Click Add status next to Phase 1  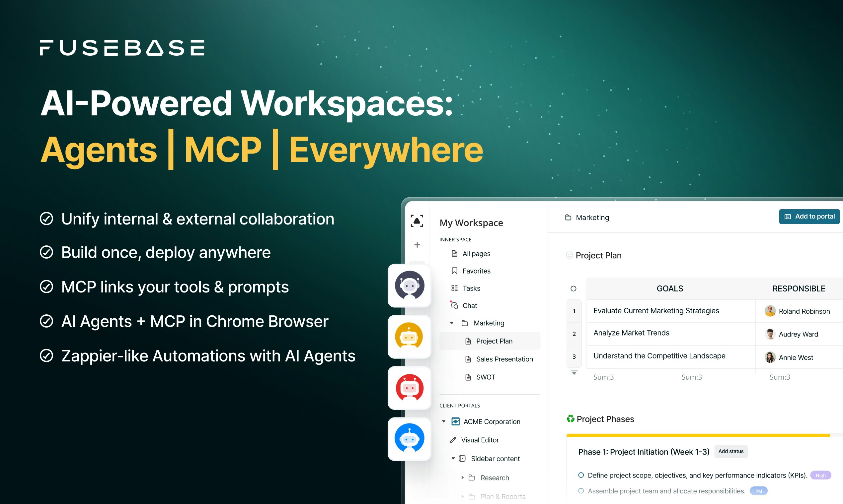point(731,451)
